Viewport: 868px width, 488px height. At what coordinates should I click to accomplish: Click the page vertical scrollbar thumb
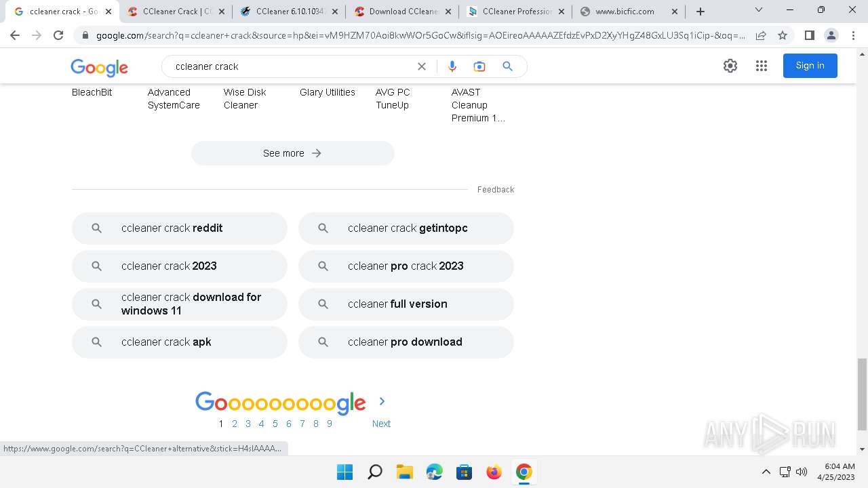coord(862,394)
